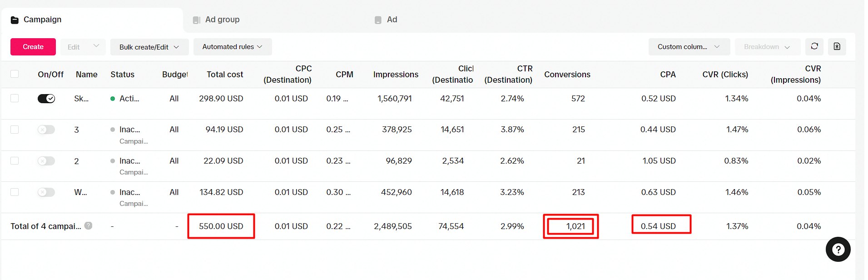The width and height of the screenshot is (868, 280).
Task: Click total conversions 1,021
Action: pos(575,226)
